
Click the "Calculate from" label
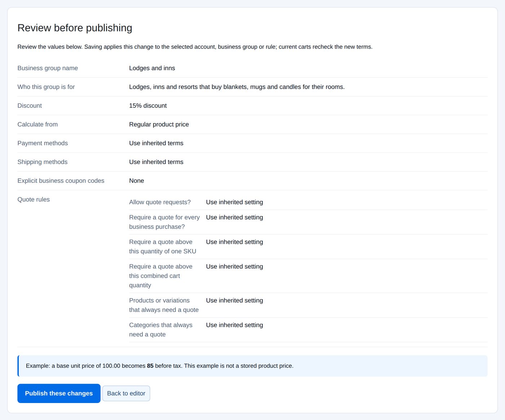click(x=38, y=124)
